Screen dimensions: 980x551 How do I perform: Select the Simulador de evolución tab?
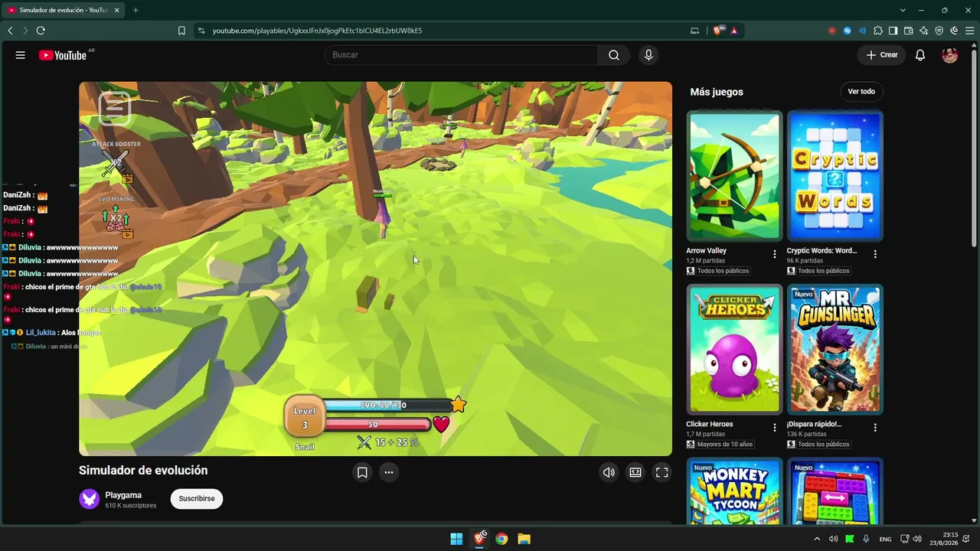pyautogui.click(x=64, y=10)
